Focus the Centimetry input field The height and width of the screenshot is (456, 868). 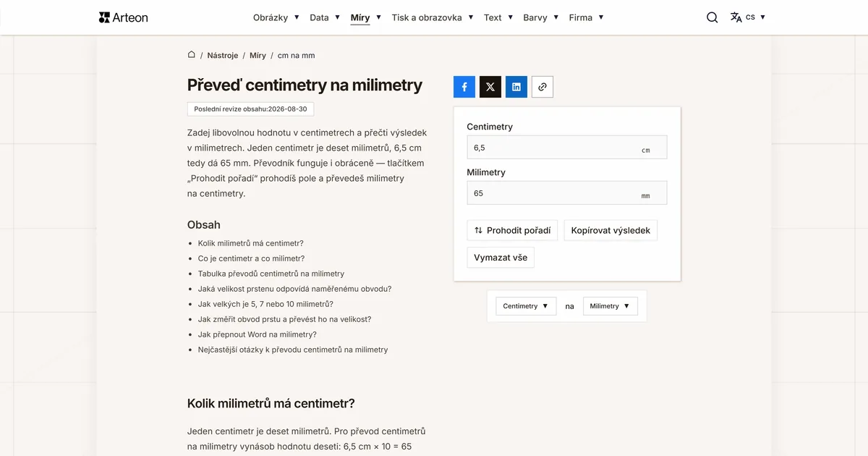(x=567, y=147)
